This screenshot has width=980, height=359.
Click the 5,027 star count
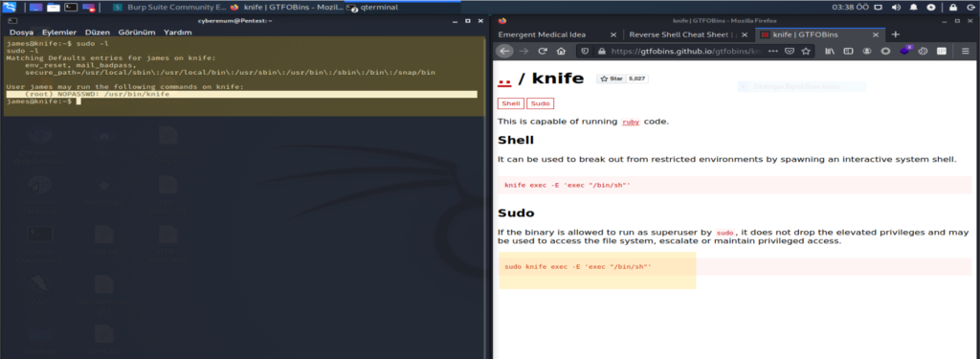(x=636, y=79)
